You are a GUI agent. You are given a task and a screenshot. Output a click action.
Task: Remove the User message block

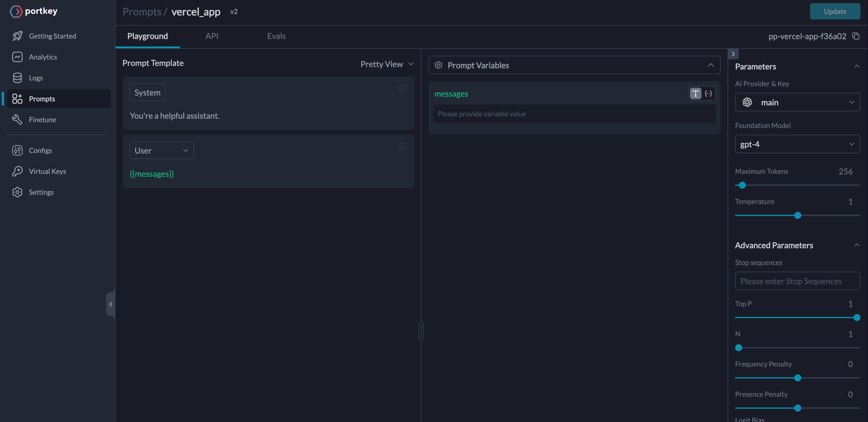[403, 146]
